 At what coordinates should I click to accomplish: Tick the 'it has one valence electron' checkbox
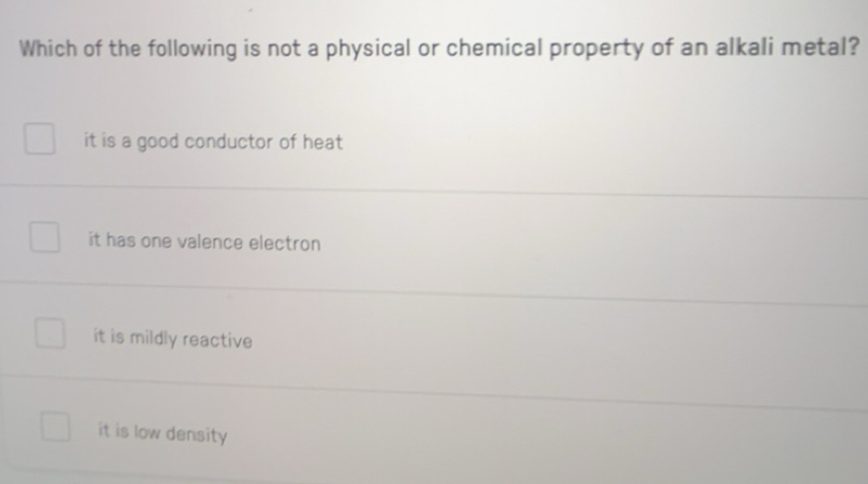click(44, 240)
